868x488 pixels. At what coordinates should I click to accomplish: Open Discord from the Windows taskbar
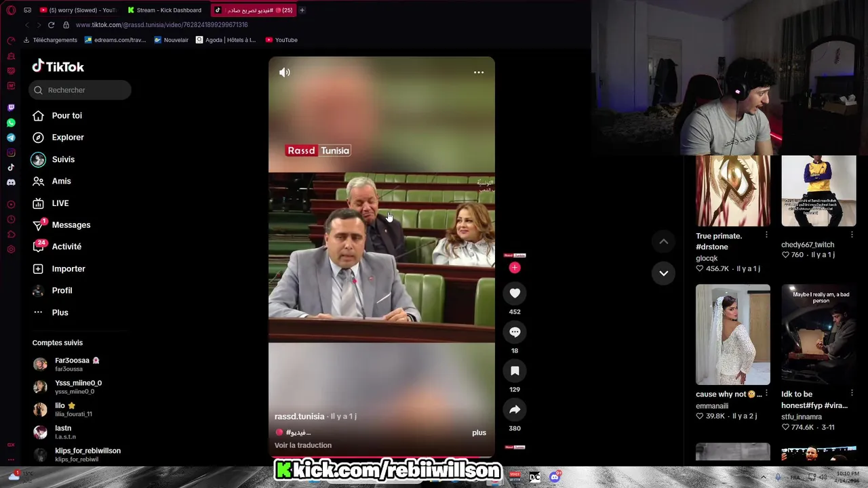click(x=555, y=476)
